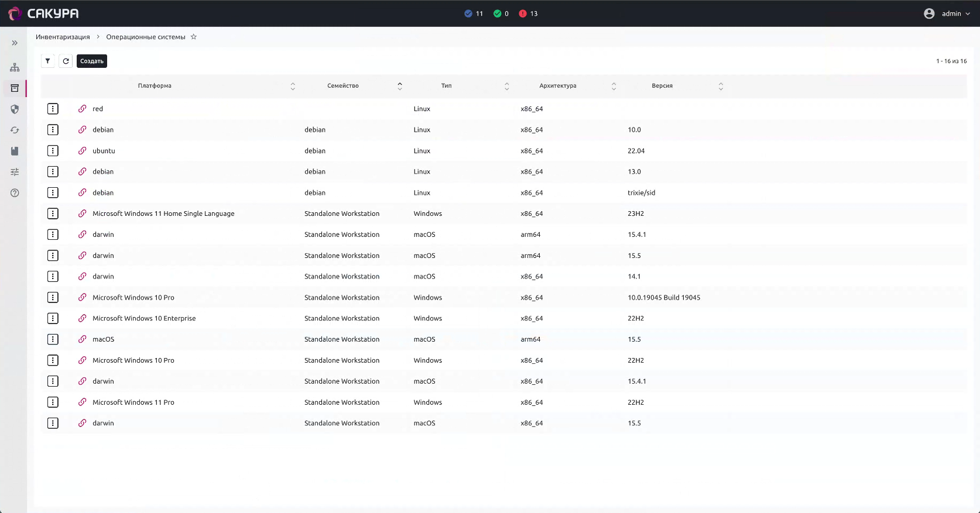Viewport: 980px width, 513px height.
Task: Click the link icon for Windows 10 Pro Build 19045
Action: pos(83,298)
